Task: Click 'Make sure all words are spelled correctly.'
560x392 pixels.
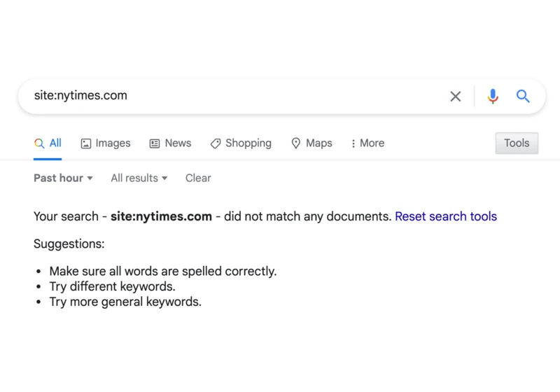Action: coord(163,272)
